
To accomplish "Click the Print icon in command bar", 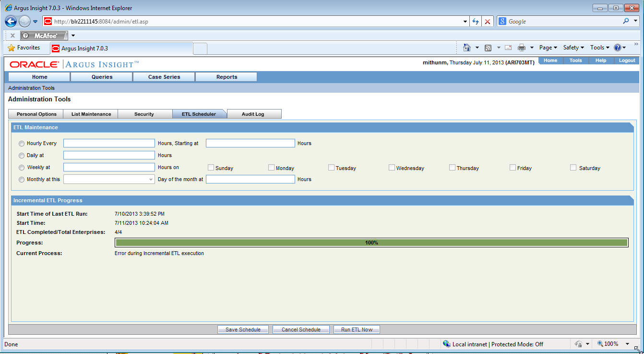I will [522, 48].
